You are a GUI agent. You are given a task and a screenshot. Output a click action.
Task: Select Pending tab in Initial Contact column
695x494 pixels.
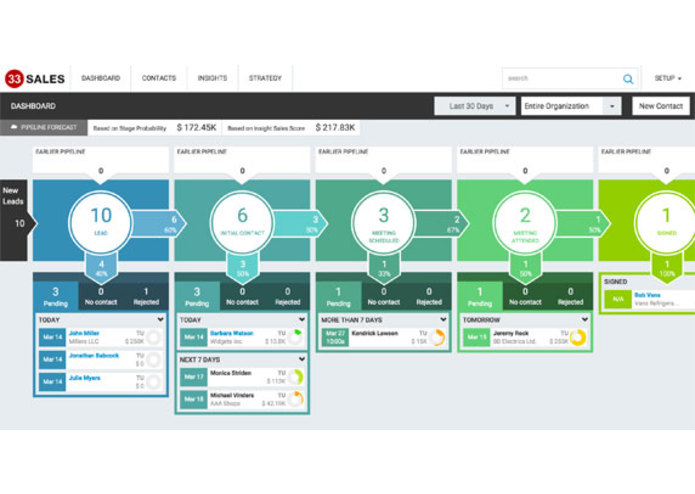click(x=197, y=296)
